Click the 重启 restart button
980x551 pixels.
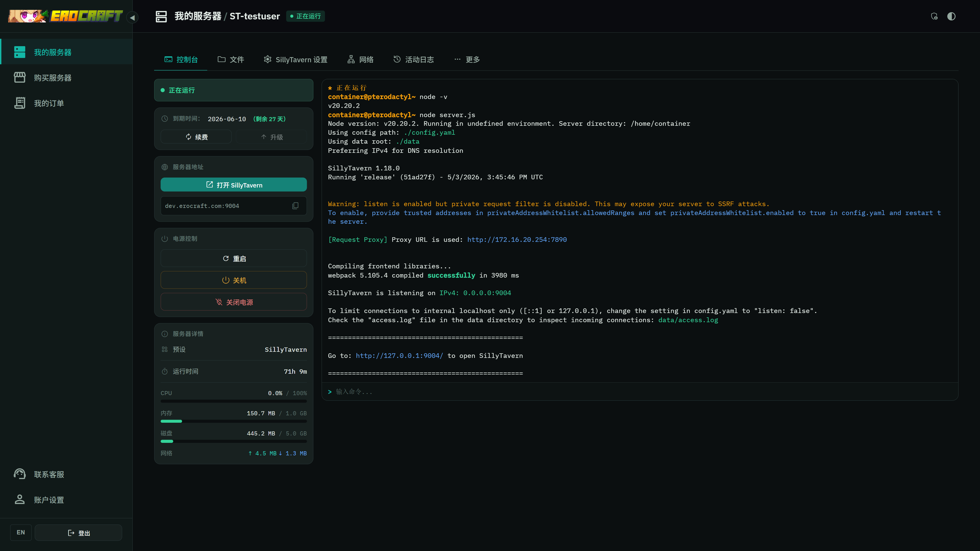[234, 259]
